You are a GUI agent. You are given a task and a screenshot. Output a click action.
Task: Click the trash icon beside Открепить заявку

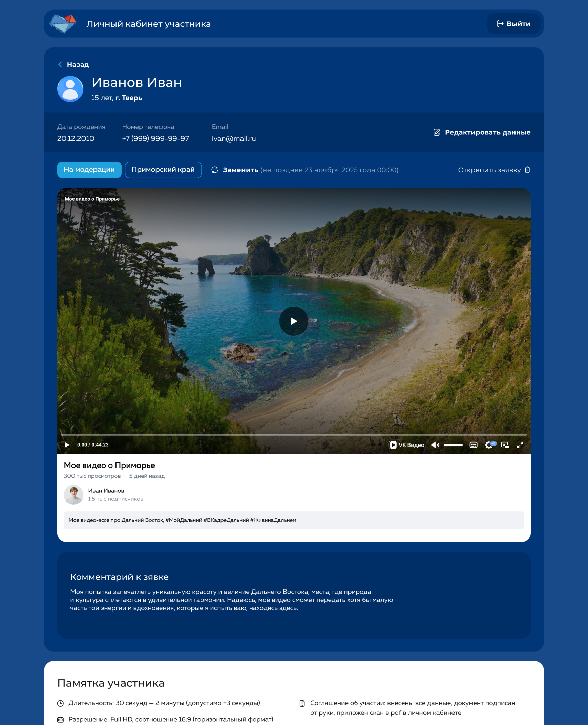527,170
